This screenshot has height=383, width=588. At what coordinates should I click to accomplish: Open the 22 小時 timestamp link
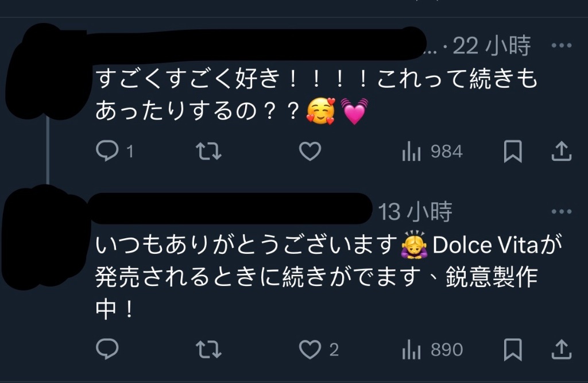pos(492,46)
